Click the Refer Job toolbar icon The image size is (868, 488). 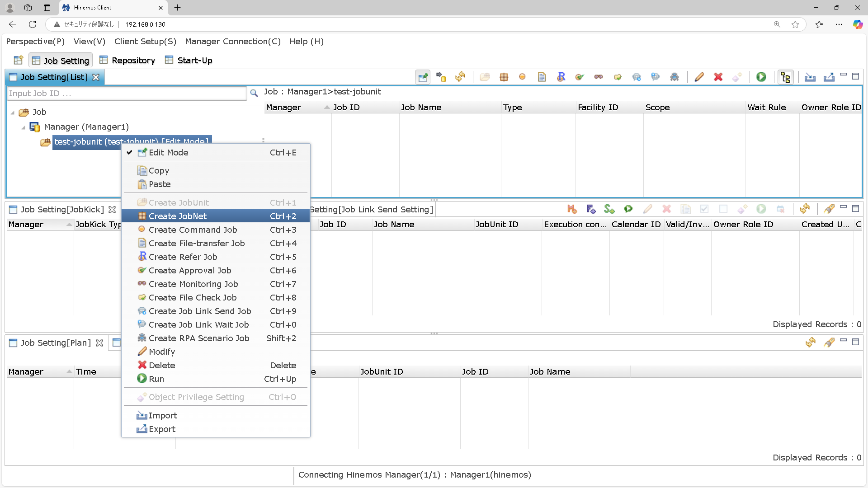point(561,77)
